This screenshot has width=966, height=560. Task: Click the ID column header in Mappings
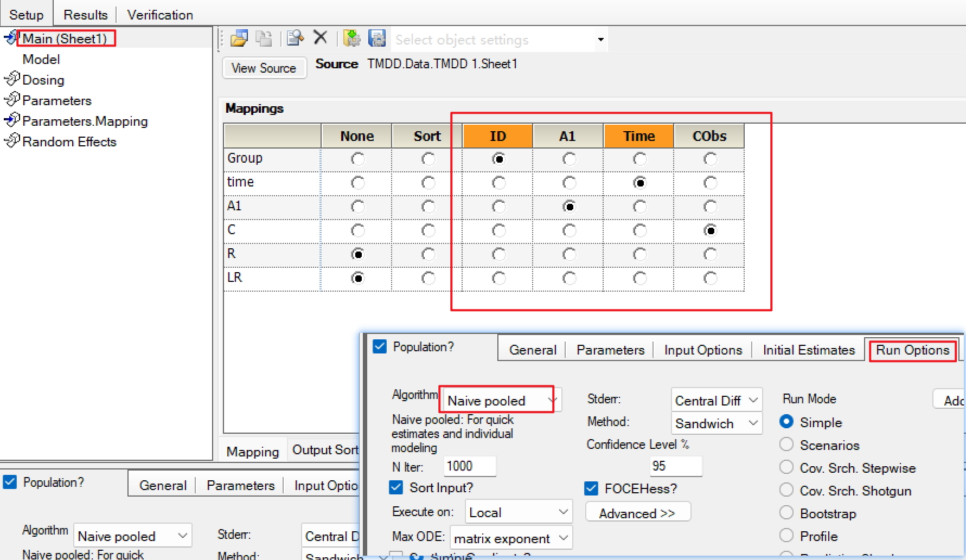(x=497, y=136)
